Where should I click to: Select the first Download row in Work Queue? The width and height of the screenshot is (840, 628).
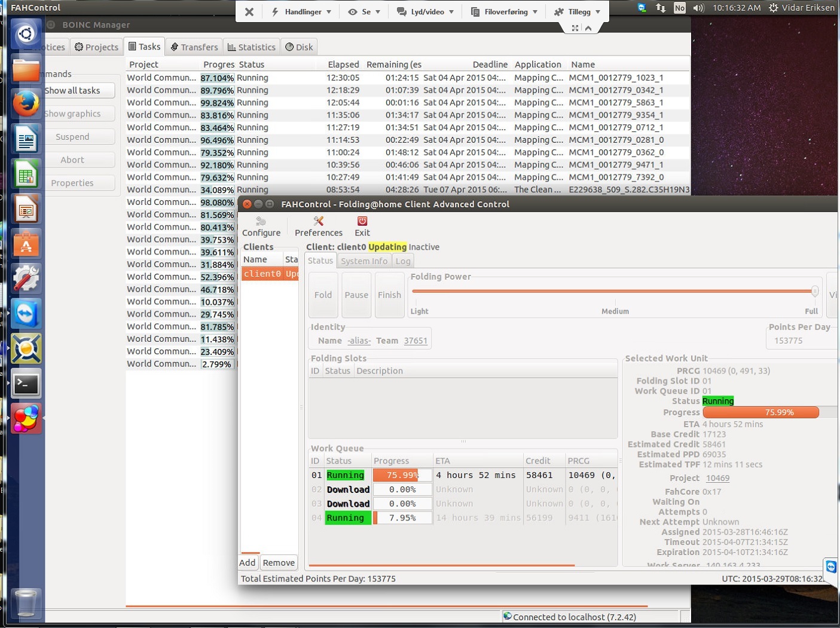[x=463, y=489]
